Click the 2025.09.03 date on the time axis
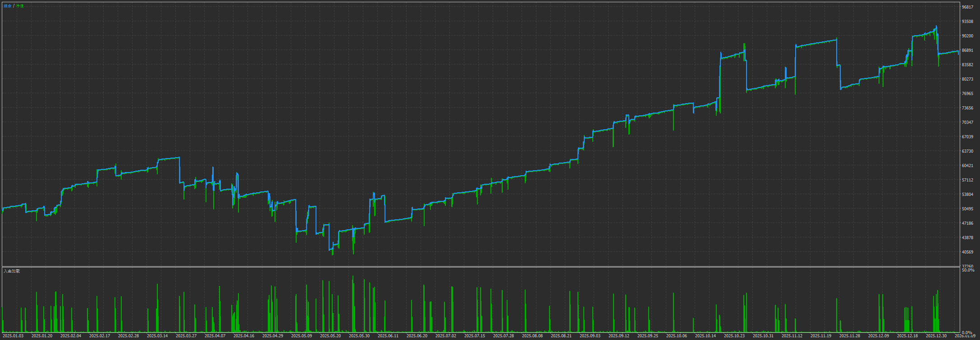980x340 pixels. pos(590,336)
